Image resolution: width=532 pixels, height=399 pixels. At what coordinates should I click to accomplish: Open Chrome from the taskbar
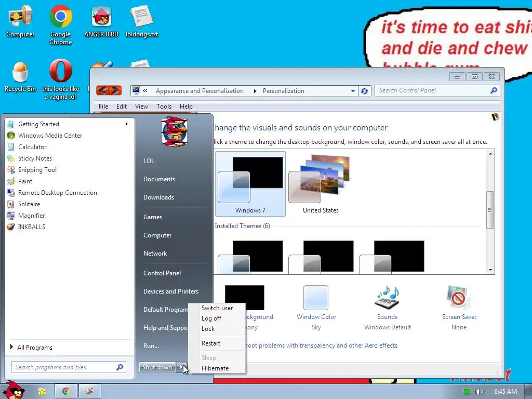point(66,392)
